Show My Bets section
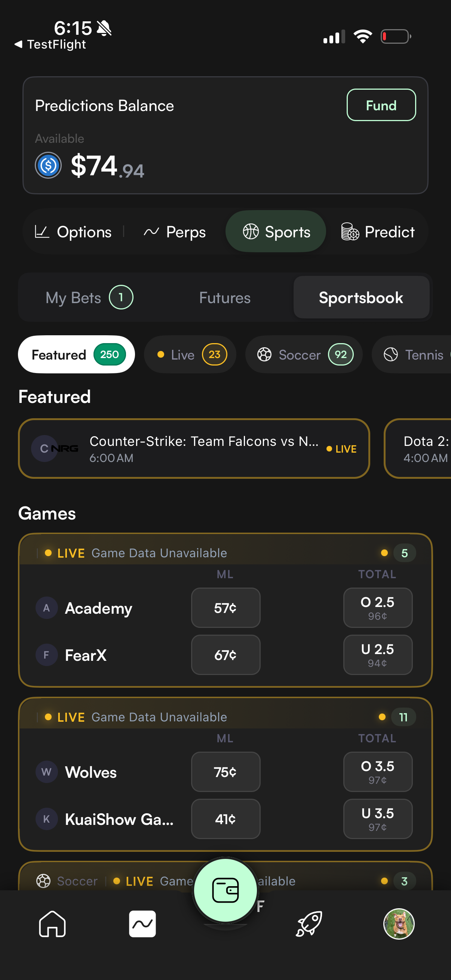451x980 pixels. click(89, 298)
